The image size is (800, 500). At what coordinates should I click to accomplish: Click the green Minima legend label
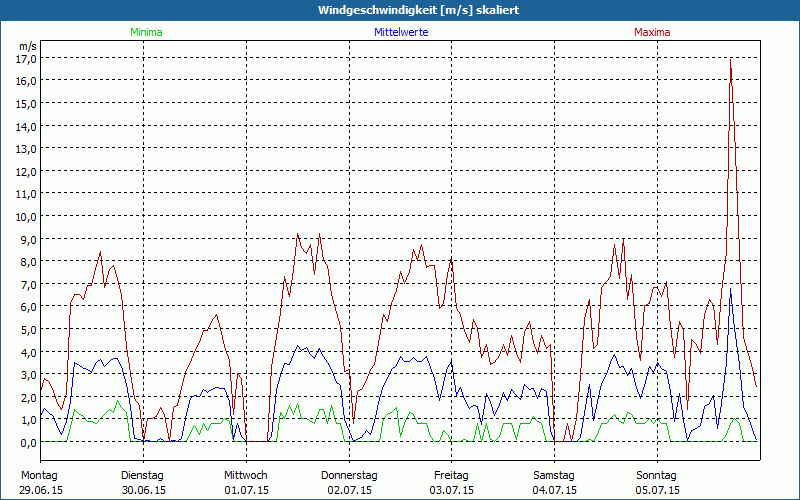tap(145, 32)
